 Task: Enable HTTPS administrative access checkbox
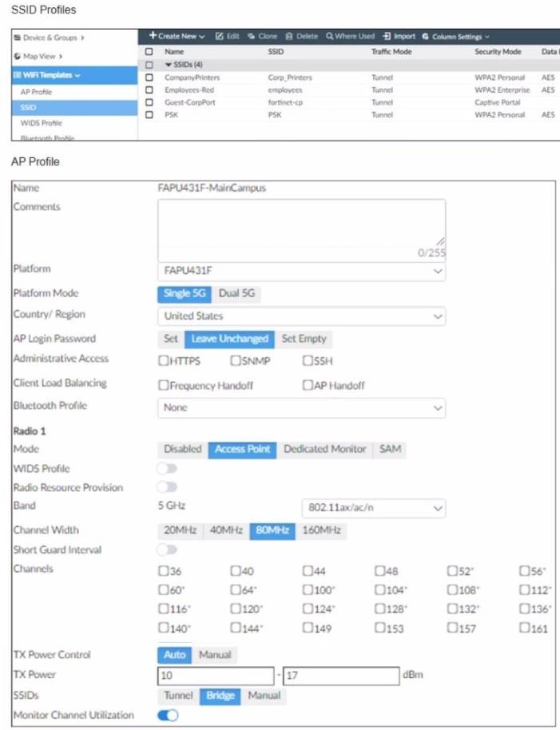click(164, 361)
